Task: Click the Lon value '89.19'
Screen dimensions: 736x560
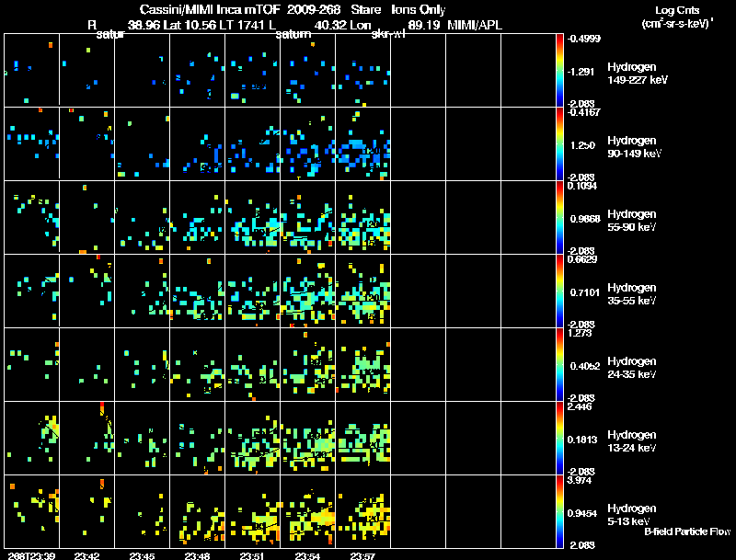Action: (x=424, y=26)
